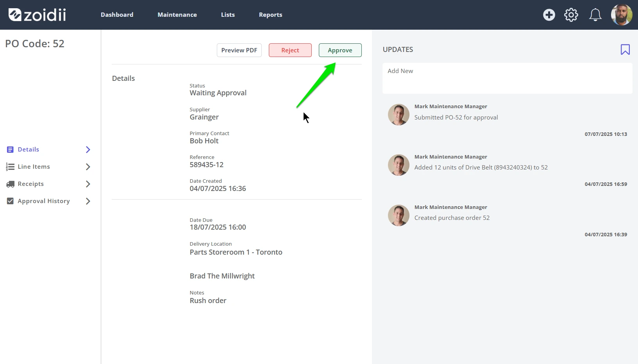Click avatar beside Submitted PO-52 update
The image size is (638, 364).
click(x=399, y=114)
